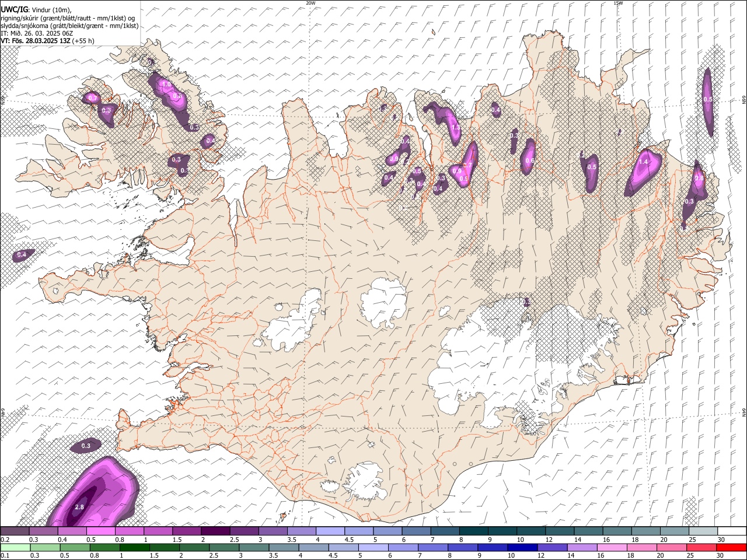Click the 12 label on snow legend
Viewport: 747px width, 560px height.
(x=549, y=540)
